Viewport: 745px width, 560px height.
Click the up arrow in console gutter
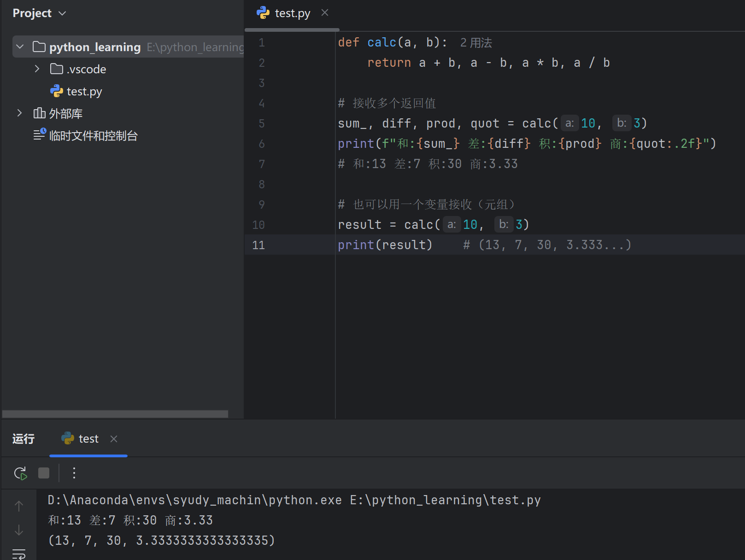tap(19, 506)
